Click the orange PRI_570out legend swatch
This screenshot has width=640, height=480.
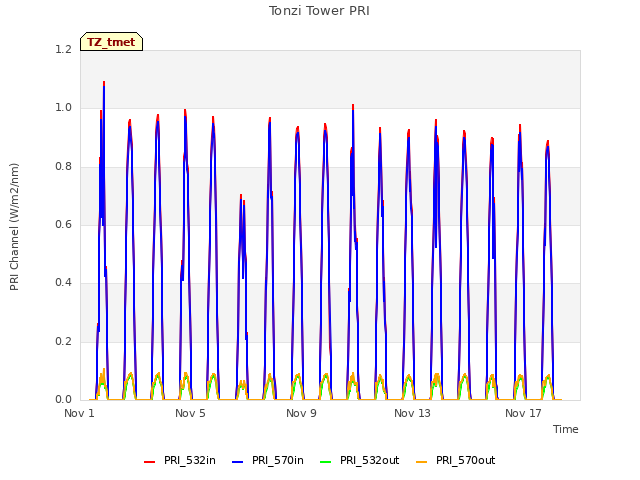[421, 462]
